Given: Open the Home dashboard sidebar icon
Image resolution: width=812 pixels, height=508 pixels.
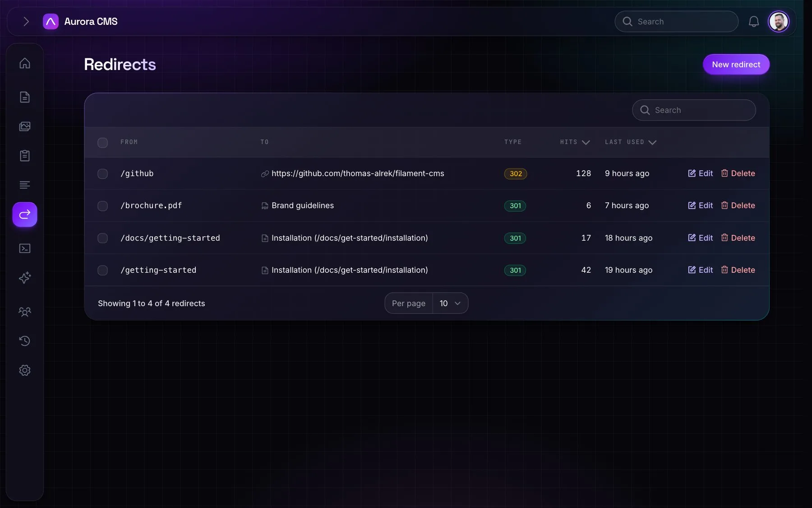Looking at the screenshot, I should pyautogui.click(x=25, y=63).
